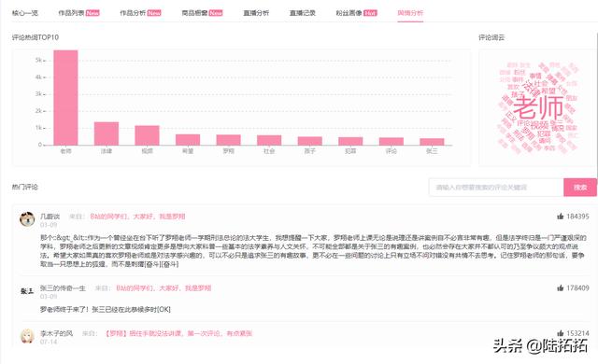Open 【罗翔】source link on 李木子的风's comment
Image resolution: width=598 pixels, height=364 pixels.
coord(178,333)
